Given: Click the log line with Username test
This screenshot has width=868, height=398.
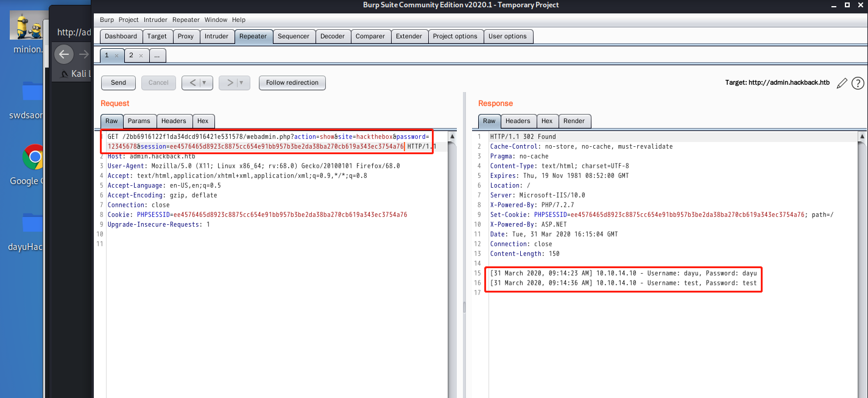Looking at the screenshot, I should [x=623, y=283].
